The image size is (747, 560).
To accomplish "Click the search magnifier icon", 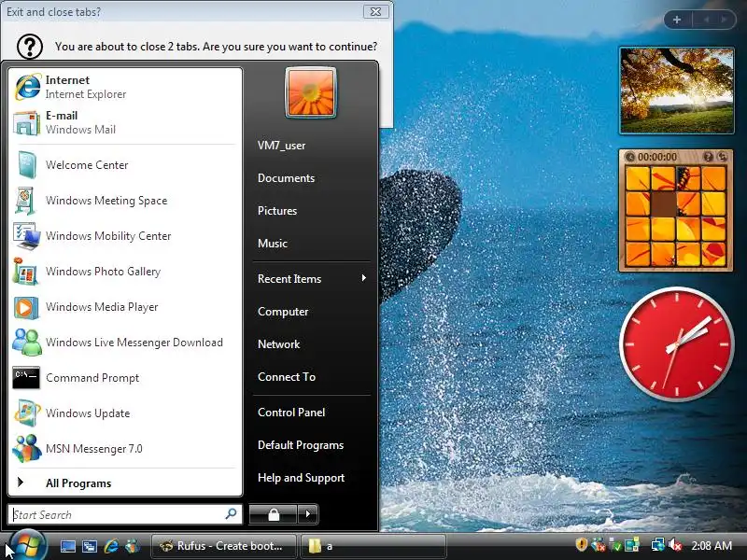I will pyautogui.click(x=231, y=514).
